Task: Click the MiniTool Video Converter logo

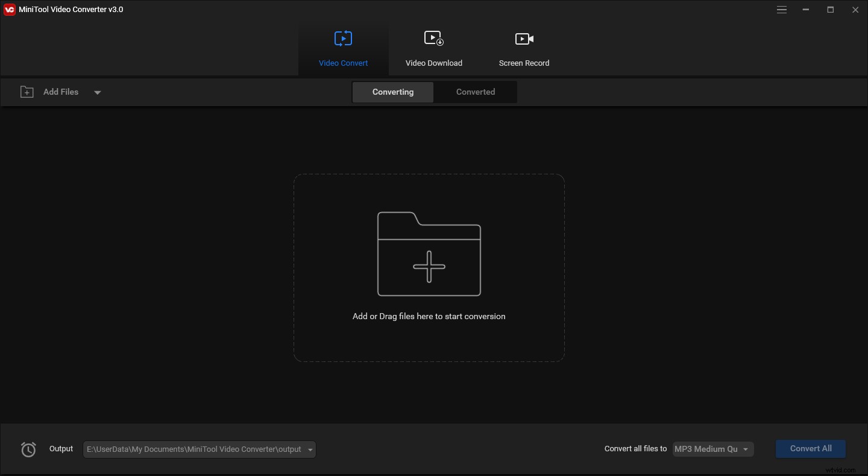Action: coord(9,9)
